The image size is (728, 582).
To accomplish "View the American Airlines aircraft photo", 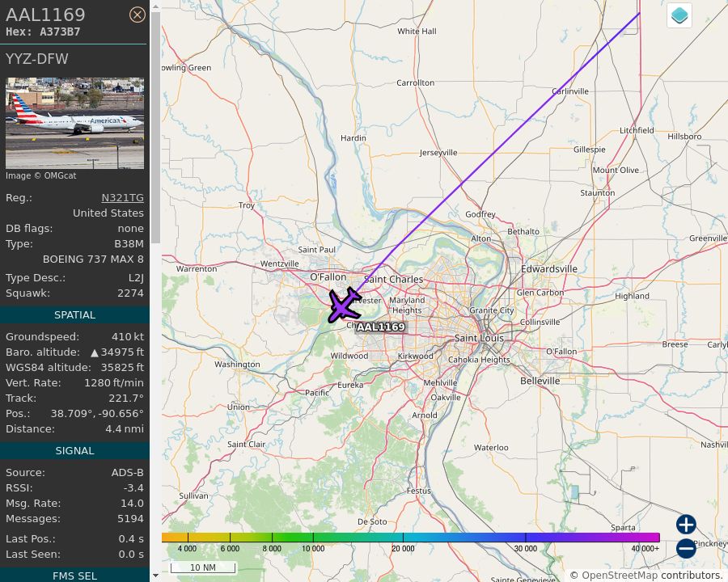I will pyautogui.click(x=74, y=123).
